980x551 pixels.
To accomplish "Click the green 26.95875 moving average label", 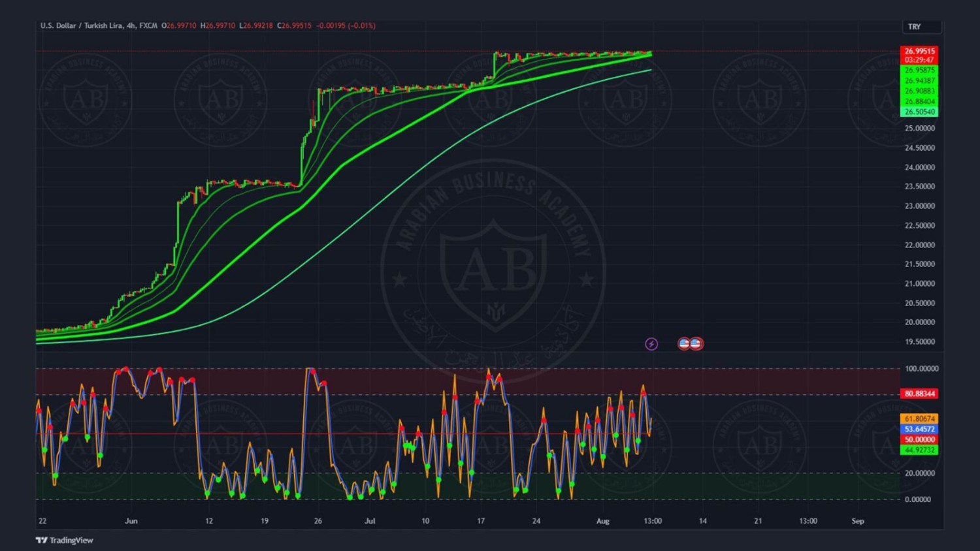I will (919, 70).
